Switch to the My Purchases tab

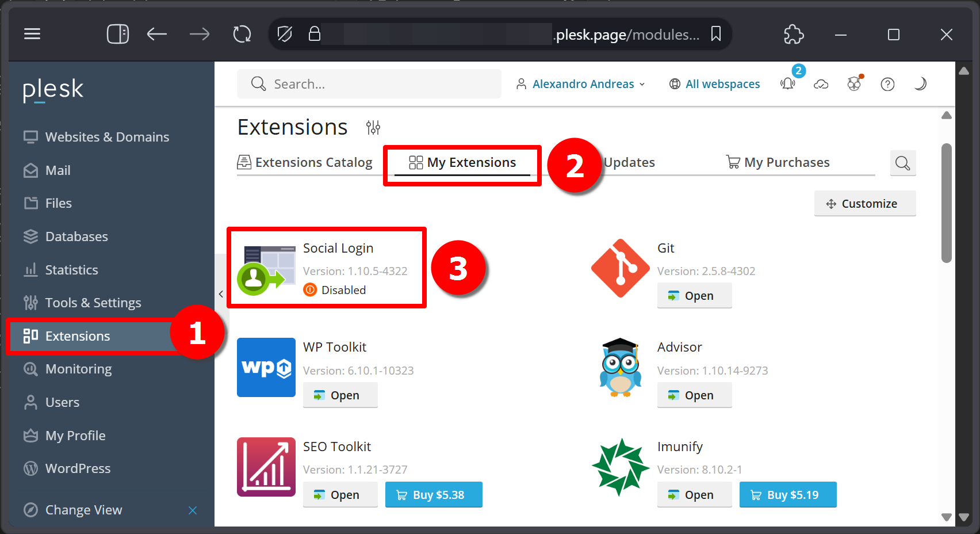(778, 163)
